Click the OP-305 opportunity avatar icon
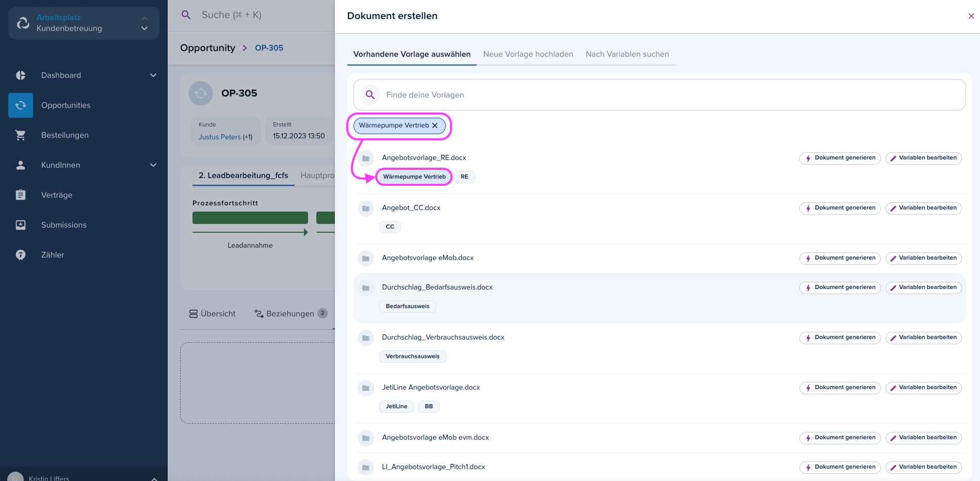This screenshot has height=481, width=980. pyautogui.click(x=201, y=93)
